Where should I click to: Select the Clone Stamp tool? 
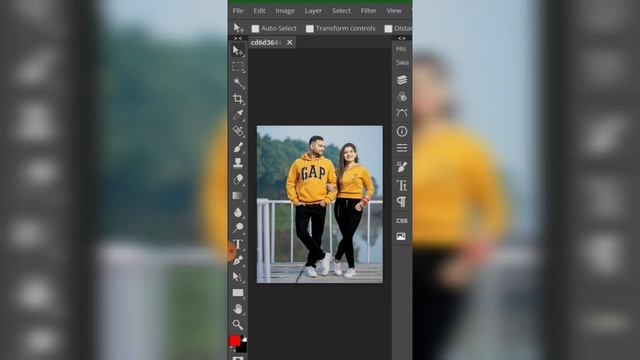(238, 163)
